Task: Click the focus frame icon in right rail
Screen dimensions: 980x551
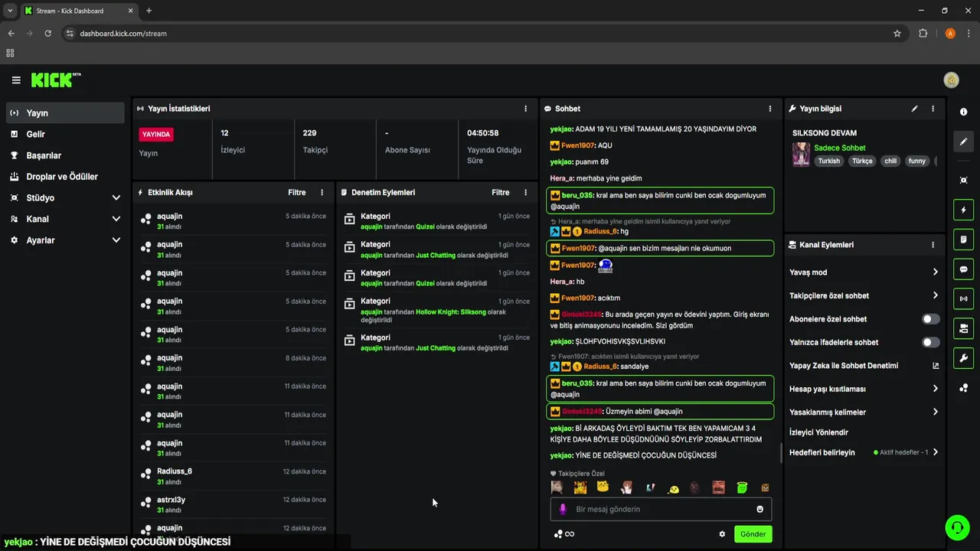Action: (x=963, y=181)
